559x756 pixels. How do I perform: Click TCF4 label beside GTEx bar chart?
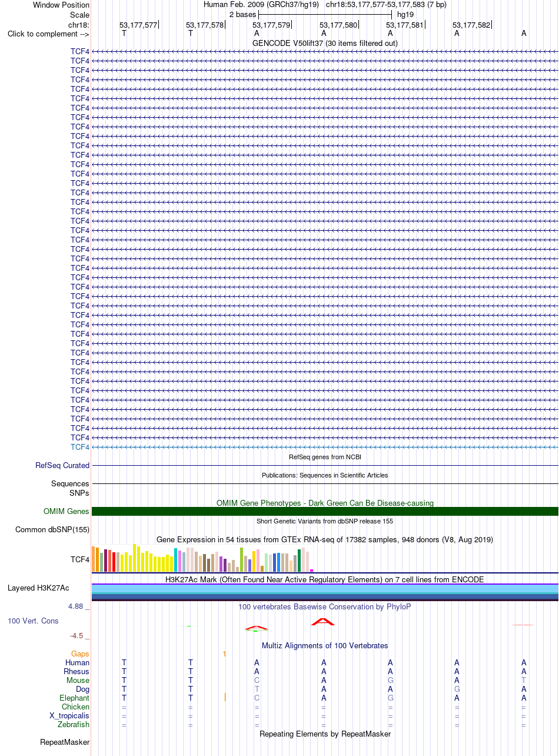click(x=80, y=559)
